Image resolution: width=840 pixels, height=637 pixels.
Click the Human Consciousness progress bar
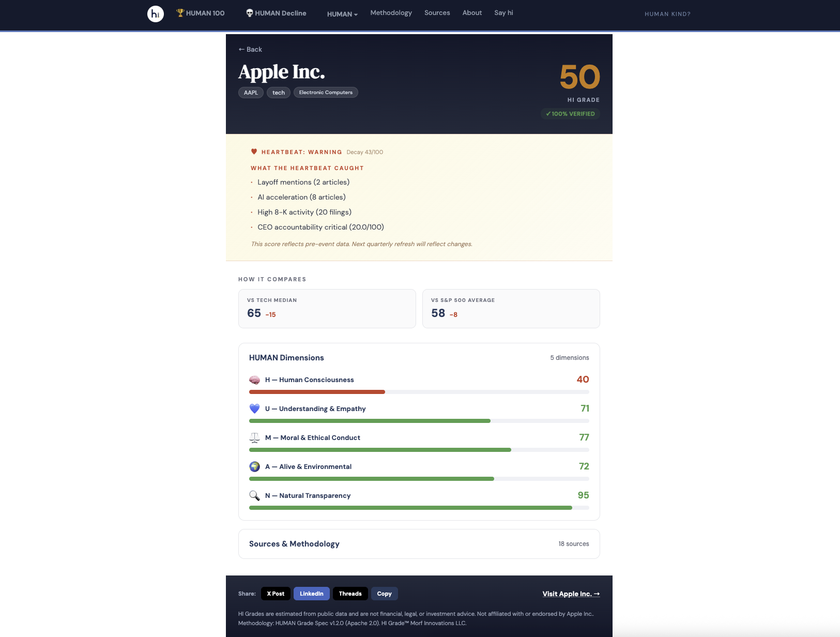(419, 392)
